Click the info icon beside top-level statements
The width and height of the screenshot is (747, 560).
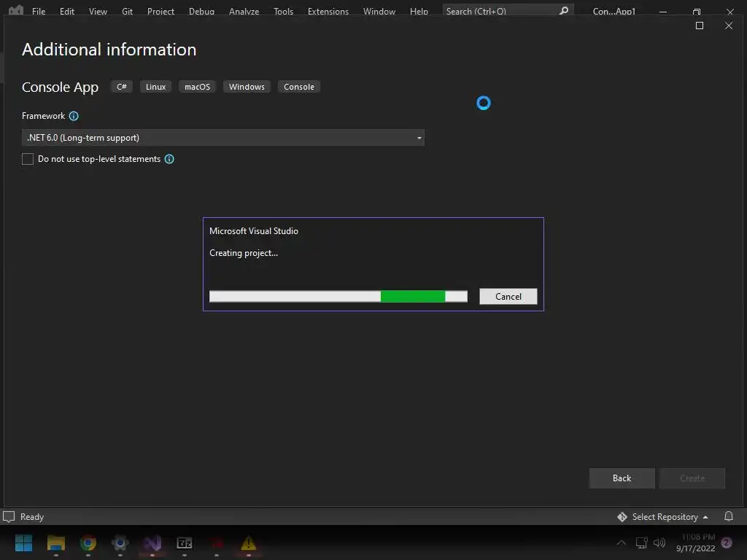(x=169, y=159)
